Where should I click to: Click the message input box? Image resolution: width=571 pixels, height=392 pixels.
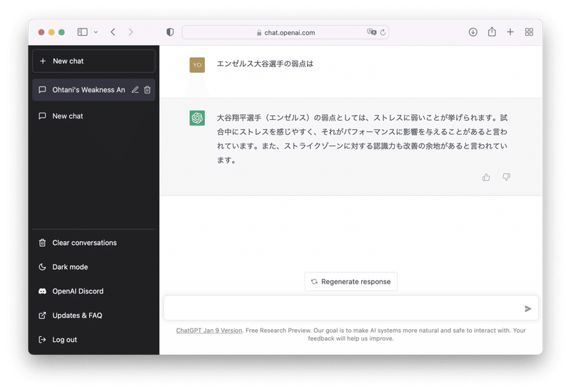350,308
